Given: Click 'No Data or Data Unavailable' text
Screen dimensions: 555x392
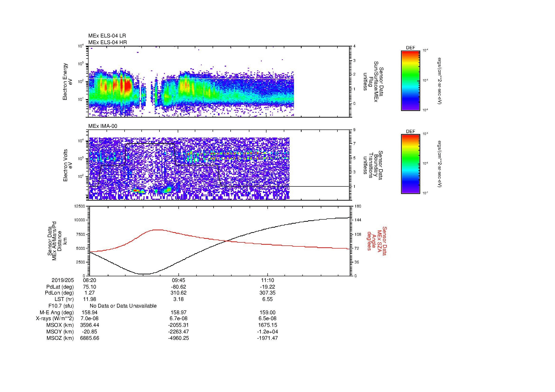Looking at the screenshot, I should pyautogui.click(x=123, y=306).
